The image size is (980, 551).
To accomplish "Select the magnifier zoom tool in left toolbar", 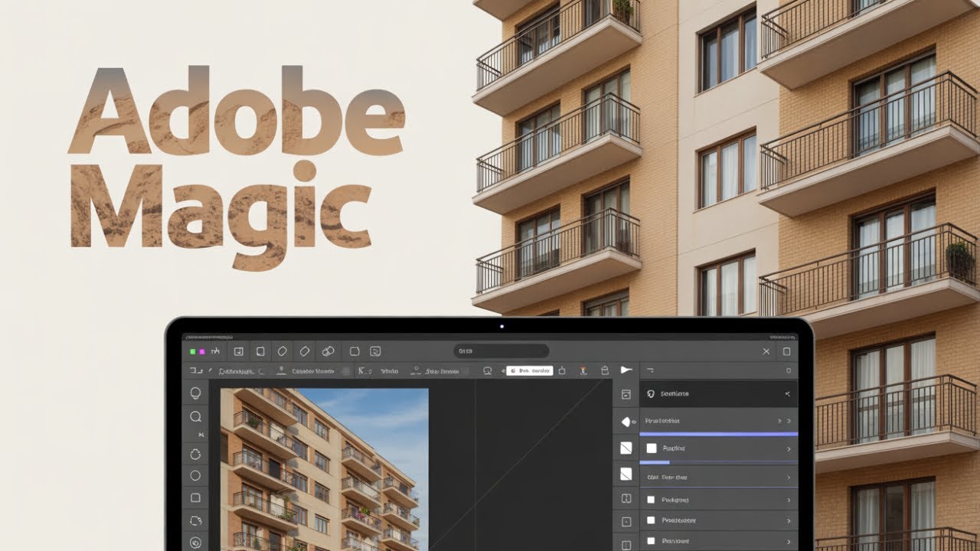I will point(196,417).
